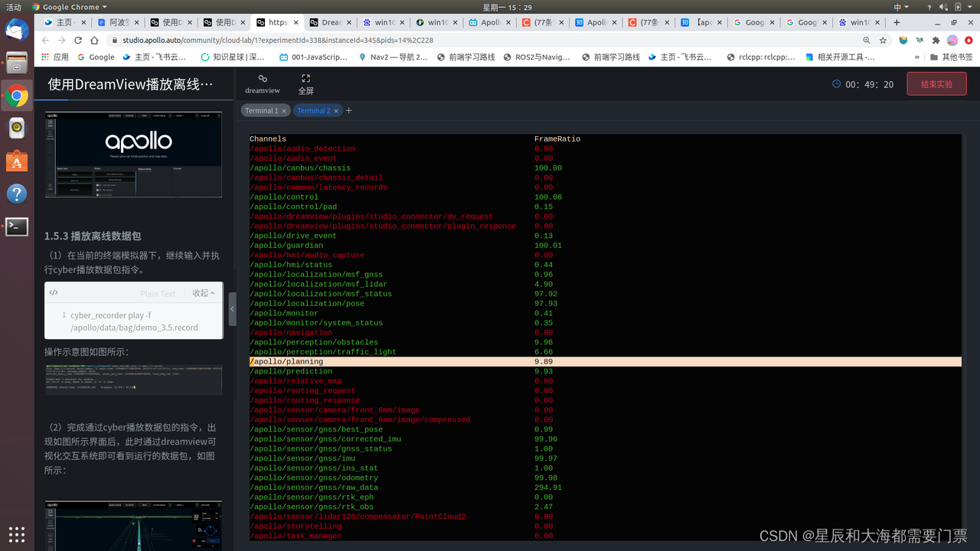Reload the page with the refresh icon
This screenshot has height=551, width=980.
78,40
